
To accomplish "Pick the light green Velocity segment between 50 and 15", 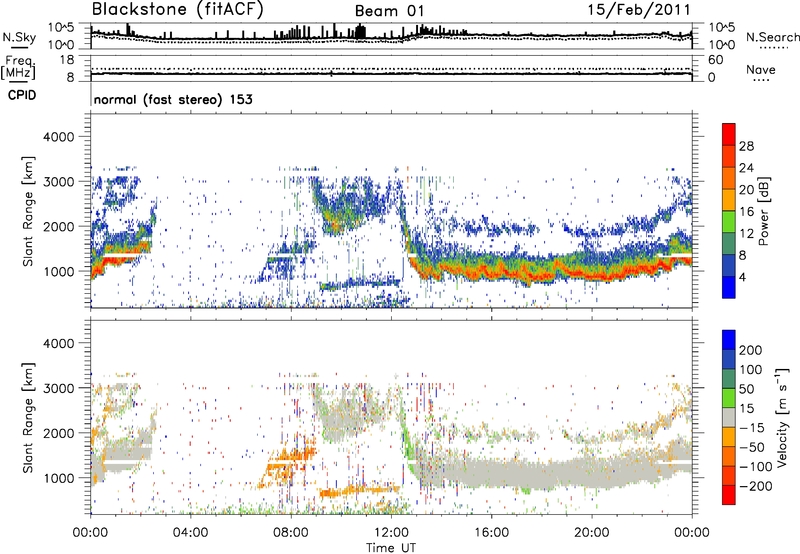I will coord(729,398).
